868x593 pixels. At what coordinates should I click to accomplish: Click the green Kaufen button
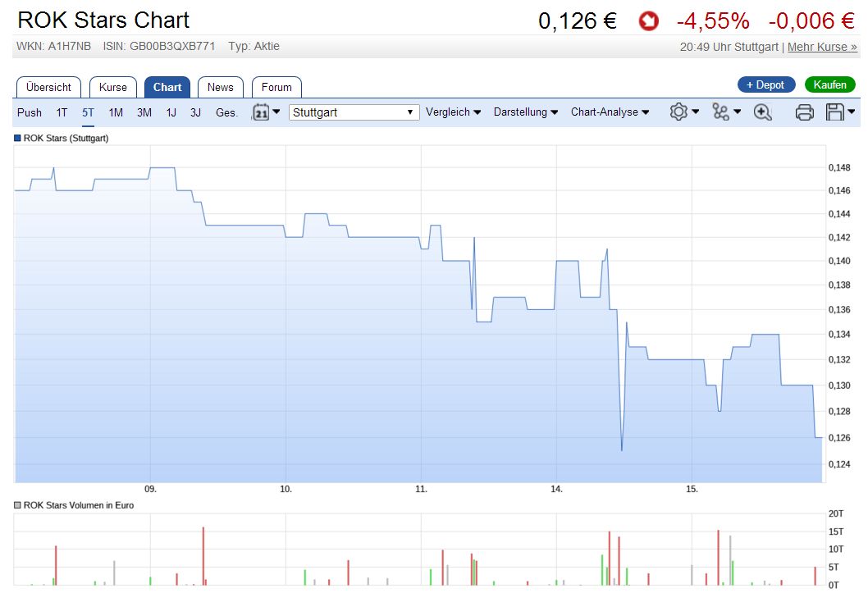829,84
